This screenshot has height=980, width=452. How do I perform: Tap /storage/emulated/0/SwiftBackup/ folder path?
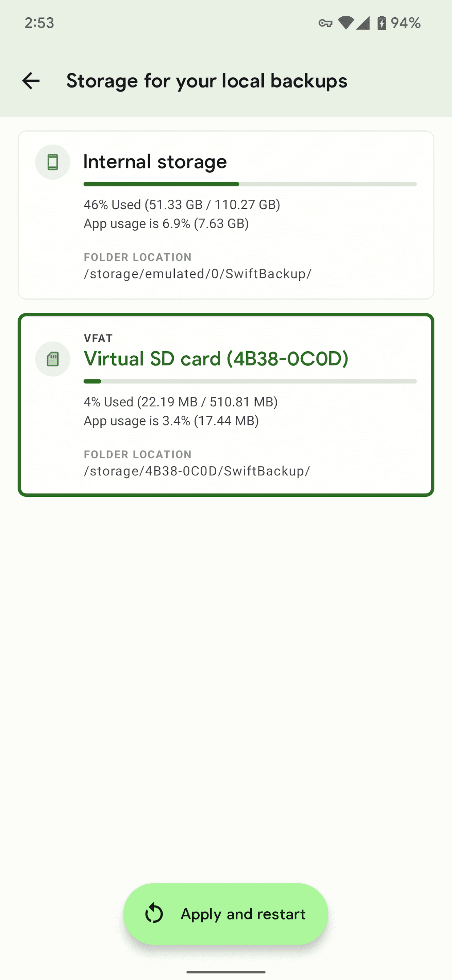click(x=198, y=274)
